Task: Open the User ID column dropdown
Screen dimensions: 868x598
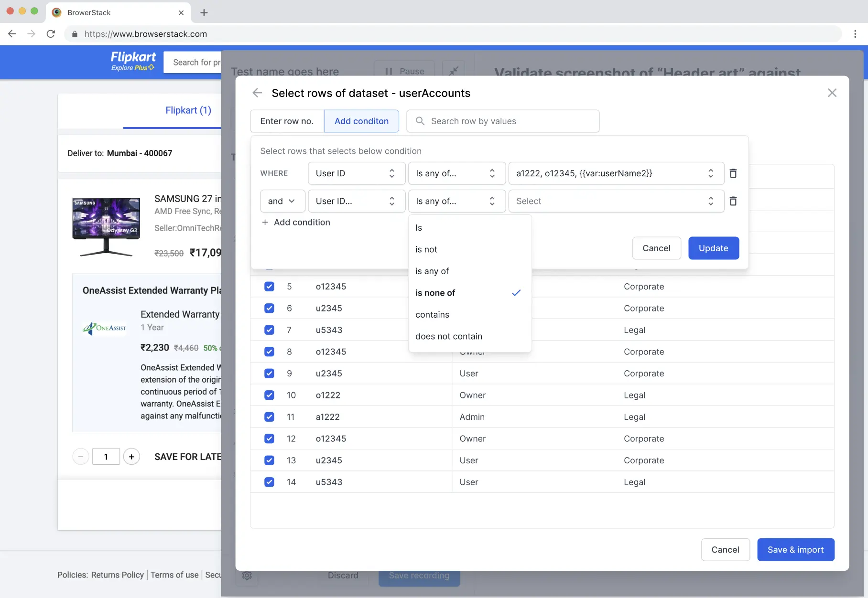Action: coord(356,173)
